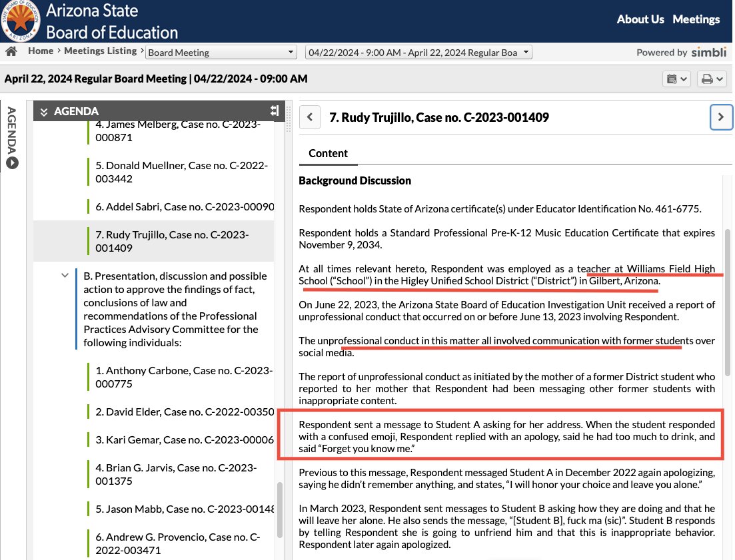Click the content pane vertical scrollbar
The width and height of the screenshot is (735, 560).
tap(728, 302)
